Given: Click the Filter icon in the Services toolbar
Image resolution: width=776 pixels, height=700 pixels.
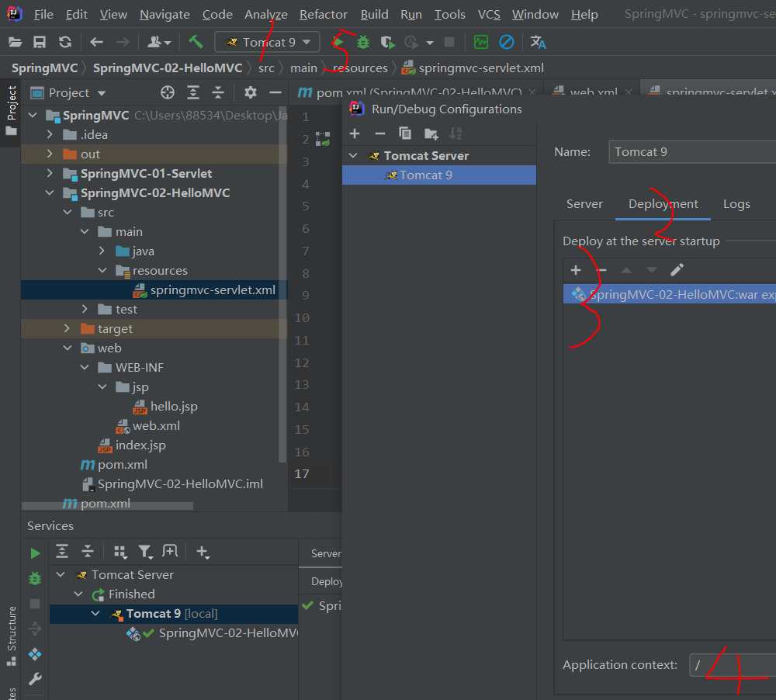Looking at the screenshot, I should (x=145, y=552).
